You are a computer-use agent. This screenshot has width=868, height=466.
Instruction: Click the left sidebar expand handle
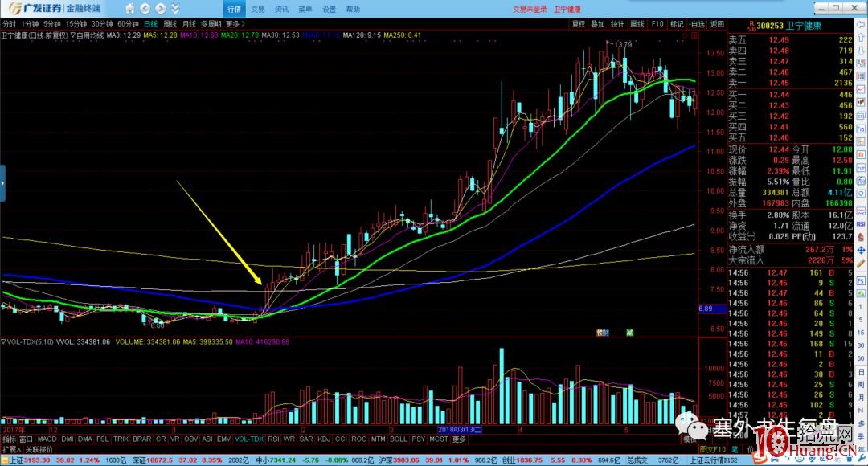click(2, 183)
